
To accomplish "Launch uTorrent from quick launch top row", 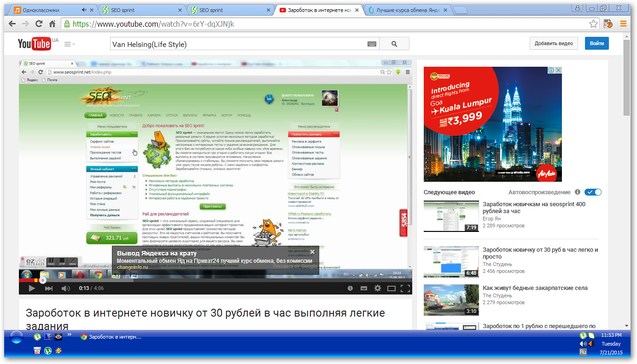I will point(37,337).
